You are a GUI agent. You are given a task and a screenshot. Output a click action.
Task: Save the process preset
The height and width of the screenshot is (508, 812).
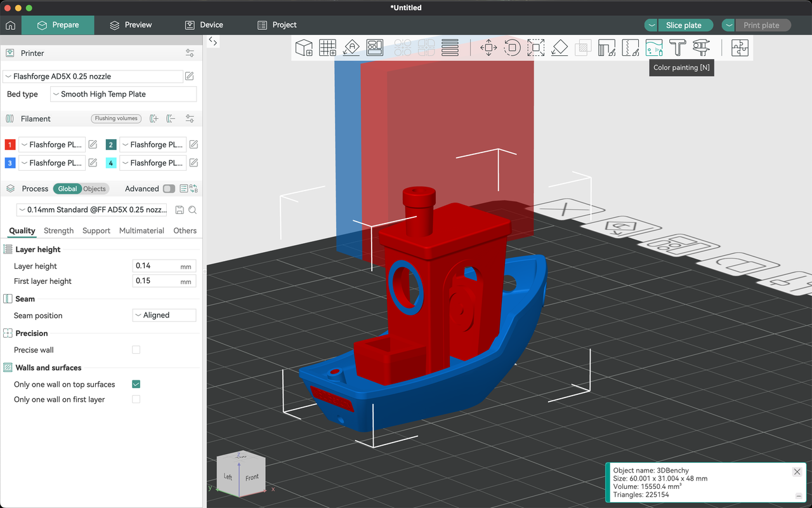[x=180, y=210]
